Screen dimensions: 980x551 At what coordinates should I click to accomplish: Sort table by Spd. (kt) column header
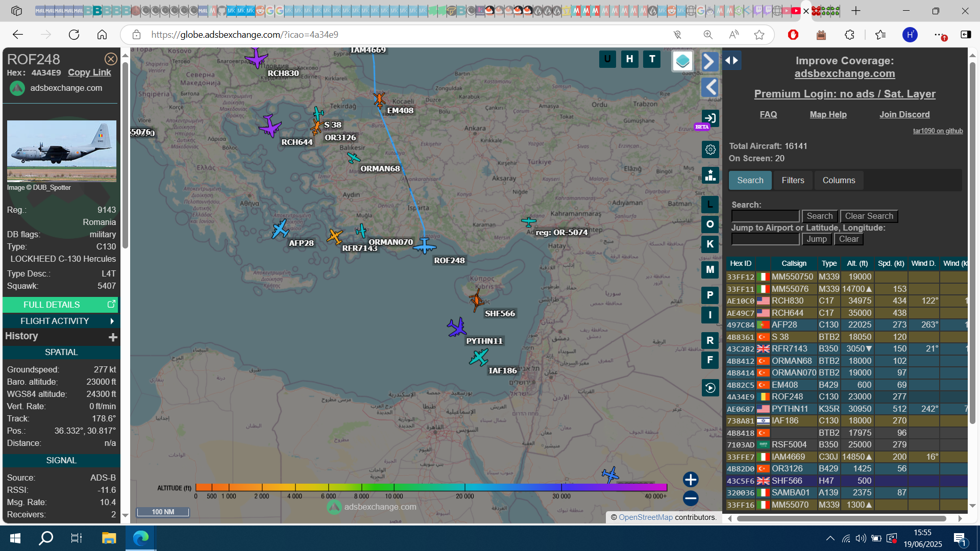(x=891, y=264)
